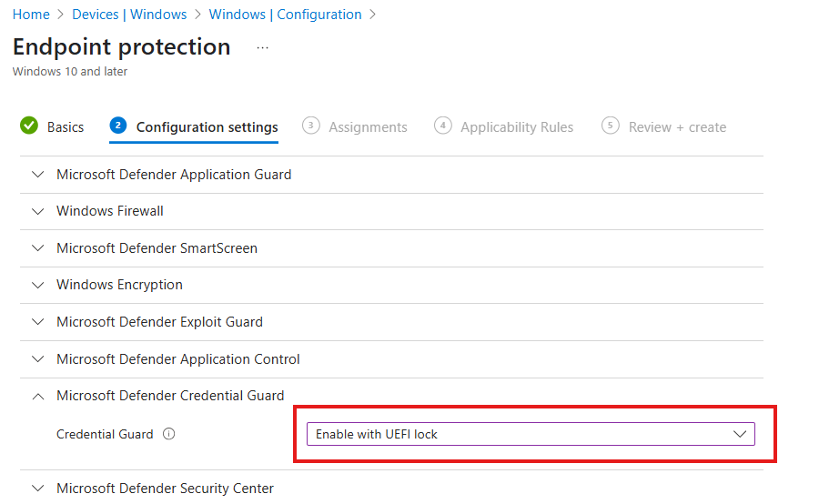Expand Microsoft Defender Security Center chevron
The image size is (819, 504).
point(37,489)
